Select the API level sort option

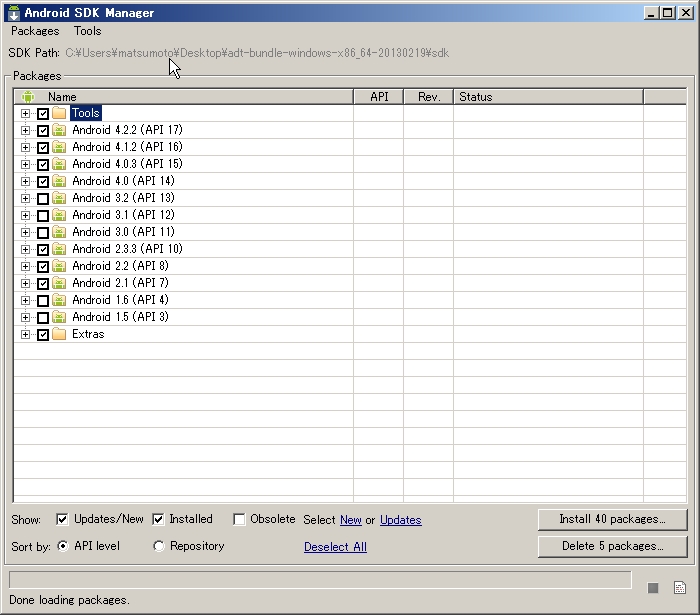(63, 546)
